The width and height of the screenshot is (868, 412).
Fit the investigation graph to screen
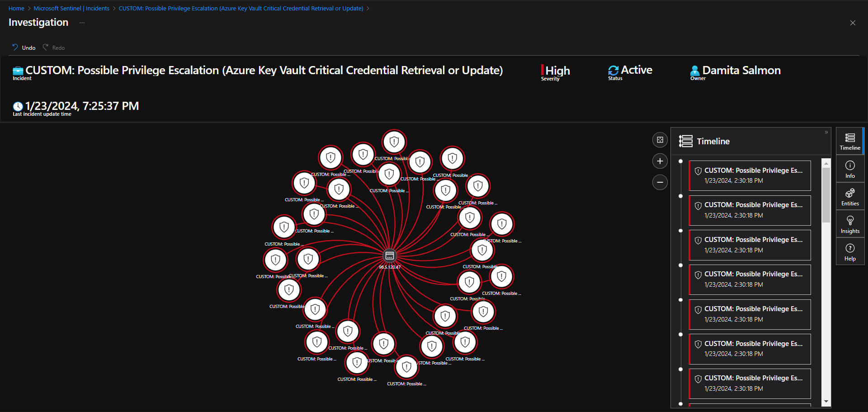pos(660,140)
